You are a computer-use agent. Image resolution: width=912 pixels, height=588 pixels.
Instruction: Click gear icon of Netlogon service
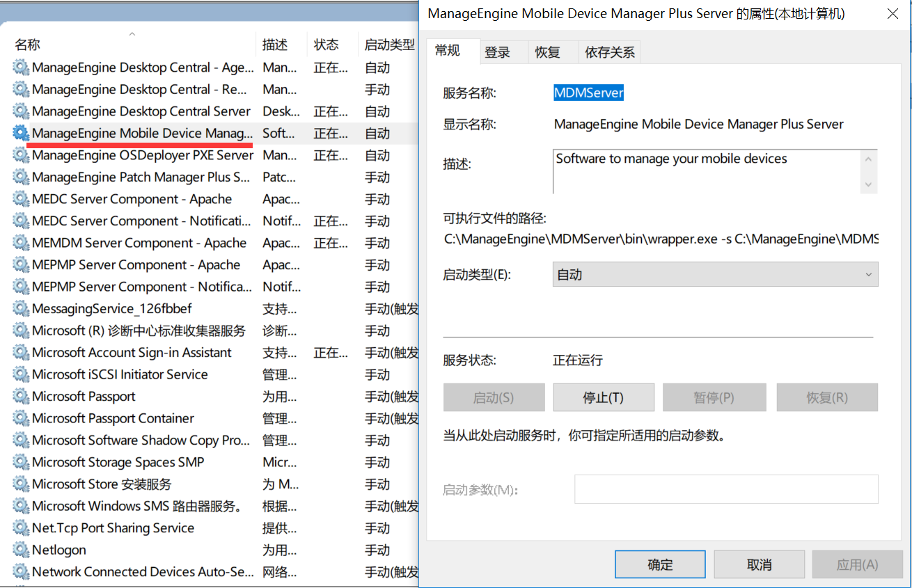21,550
